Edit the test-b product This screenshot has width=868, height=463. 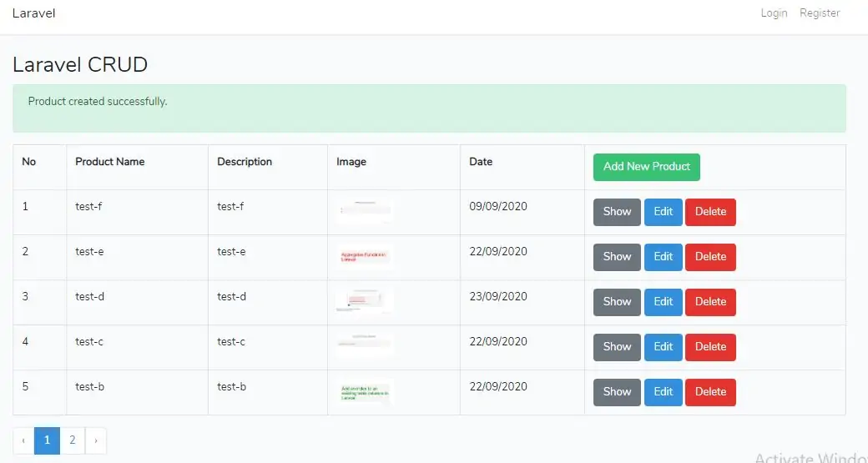coord(664,392)
